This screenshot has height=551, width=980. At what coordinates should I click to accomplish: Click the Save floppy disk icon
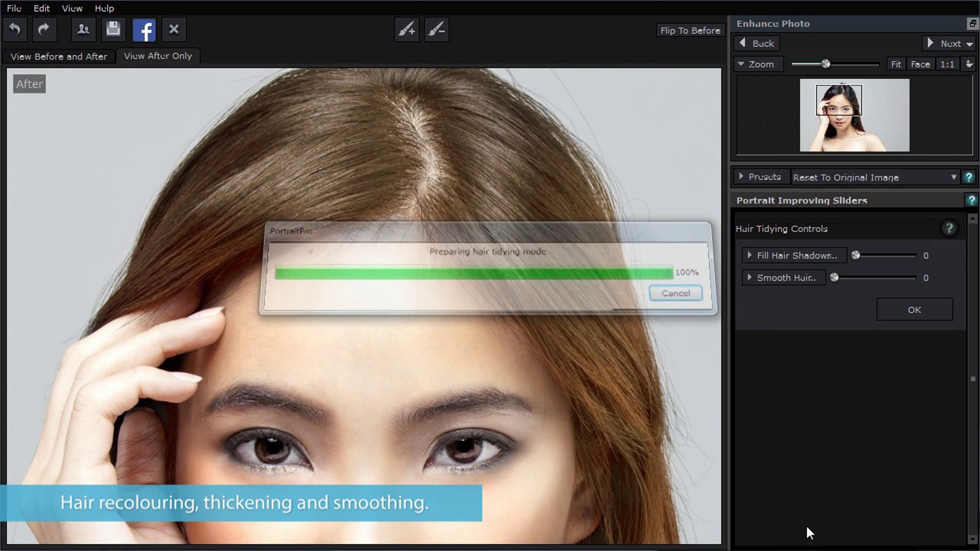click(x=113, y=29)
